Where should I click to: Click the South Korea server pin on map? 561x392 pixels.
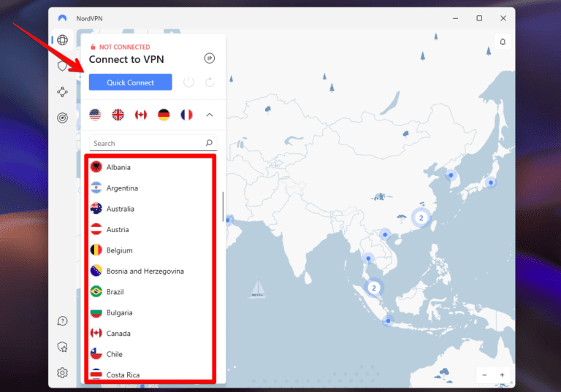click(x=451, y=175)
